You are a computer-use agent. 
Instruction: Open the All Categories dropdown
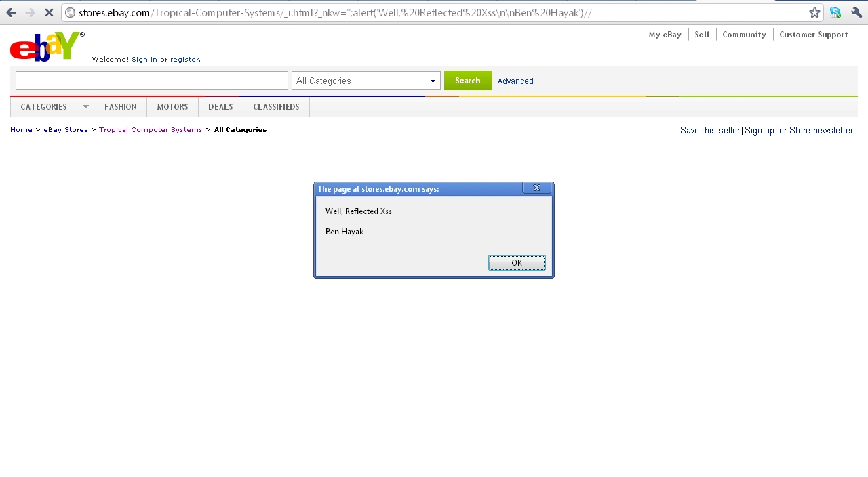366,81
